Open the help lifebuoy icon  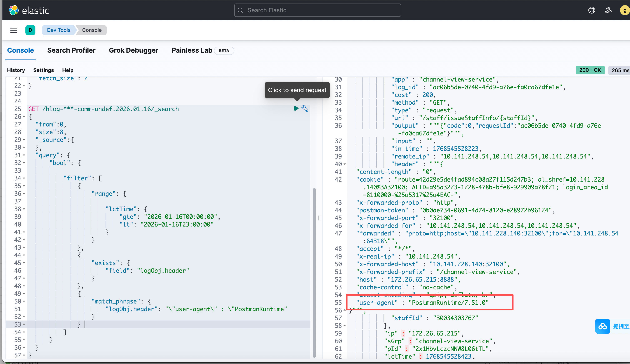pos(591,10)
